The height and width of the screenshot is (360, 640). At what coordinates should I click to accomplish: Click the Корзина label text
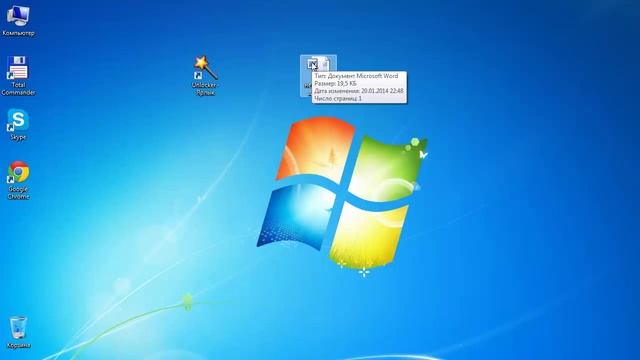point(18,345)
